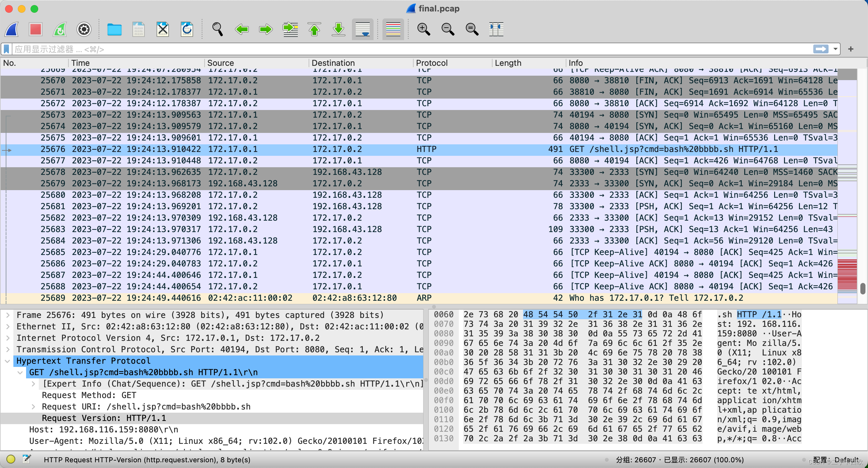Click the display filter input field

[x=404, y=49]
